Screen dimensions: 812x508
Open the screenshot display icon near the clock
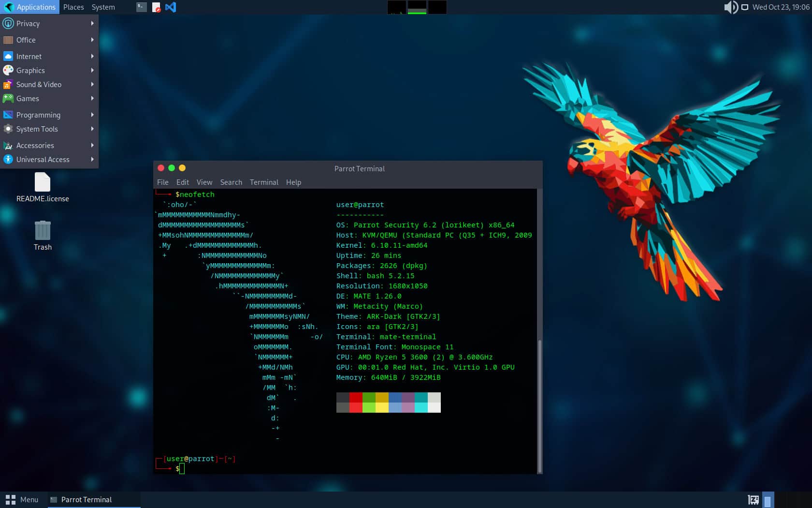click(x=745, y=7)
